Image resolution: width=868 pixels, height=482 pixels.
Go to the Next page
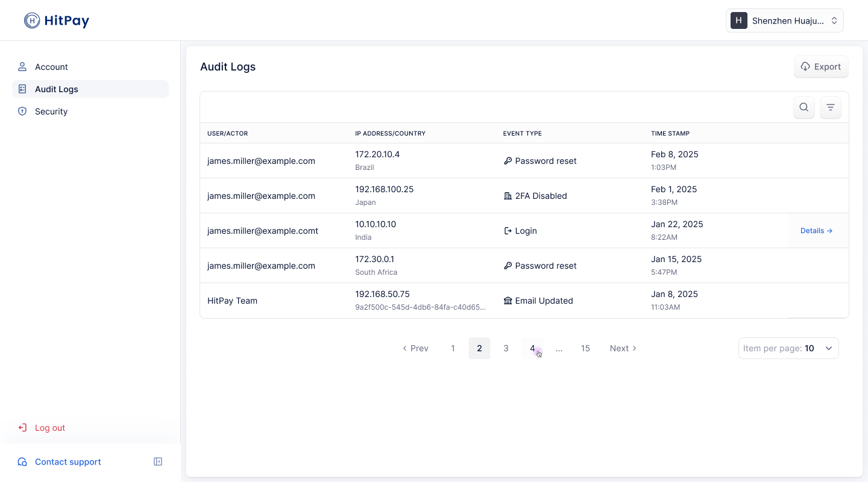tap(623, 348)
